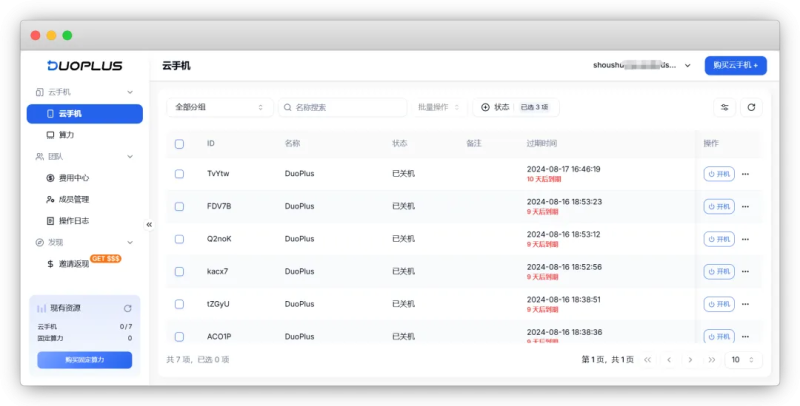Check the ACO1P row checkbox
Viewport: 800px width, 406px height.
179,337
